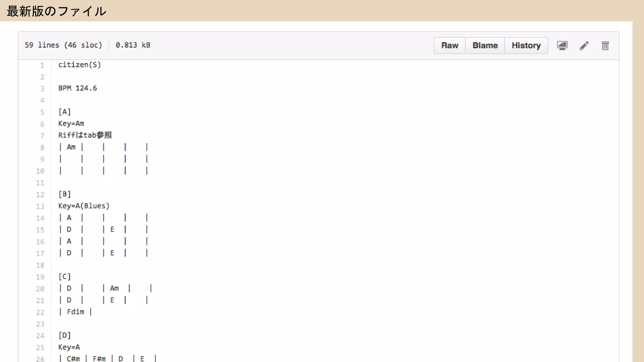Open the Blame view
Screen dimensions: 644x362
tap(485, 46)
